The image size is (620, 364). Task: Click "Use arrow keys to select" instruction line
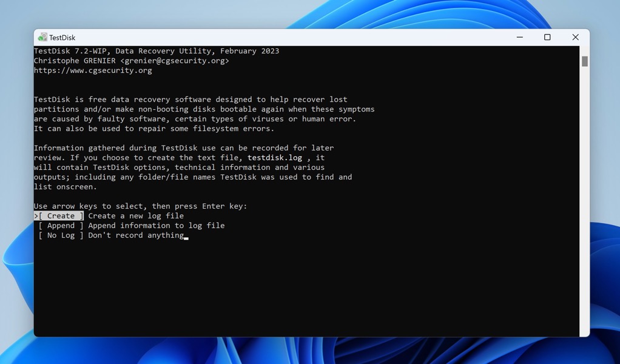[140, 206]
